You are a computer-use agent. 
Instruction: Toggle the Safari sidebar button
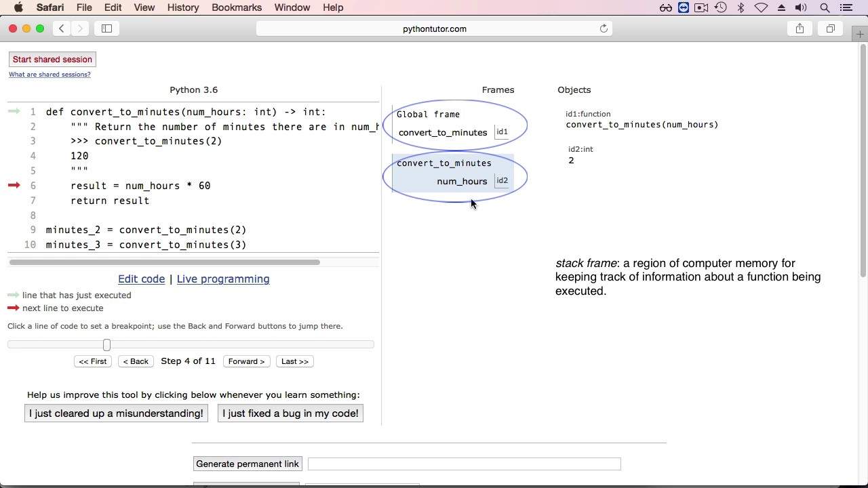[x=106, y=28]
